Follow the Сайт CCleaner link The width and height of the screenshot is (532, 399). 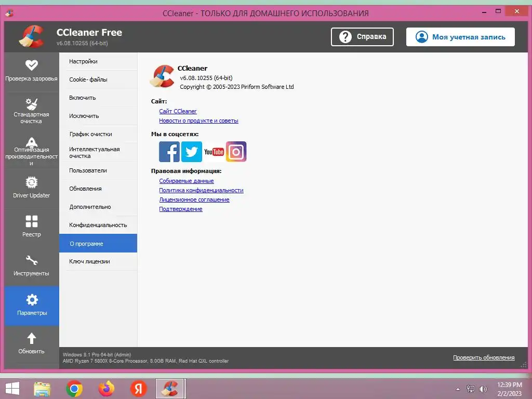178,111
